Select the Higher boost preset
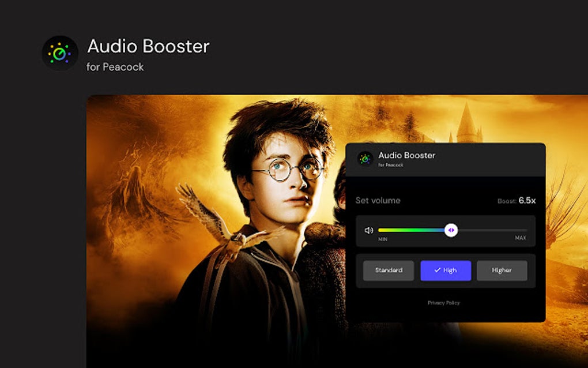The width and height of the screenshot is (588, 368). tap(502, 271)
